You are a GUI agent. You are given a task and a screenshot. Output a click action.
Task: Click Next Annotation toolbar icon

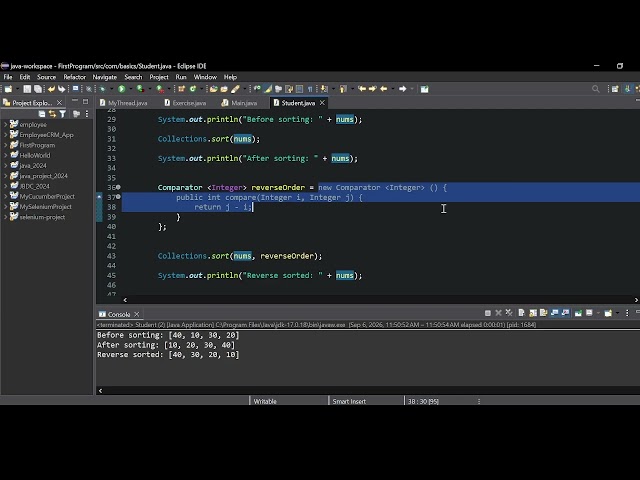coord(324,89)
